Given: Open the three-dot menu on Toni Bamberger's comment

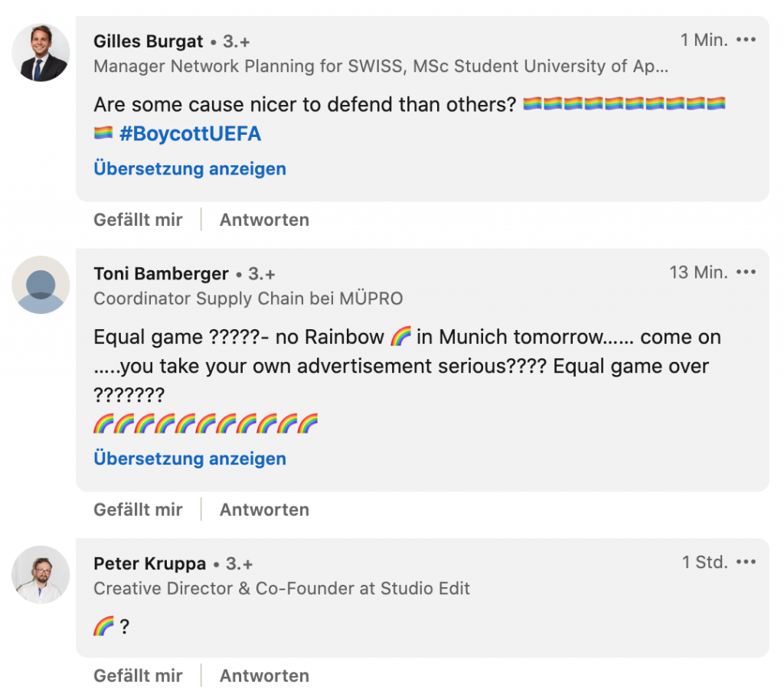Looking at the screenshot, I should coord(745,272).
